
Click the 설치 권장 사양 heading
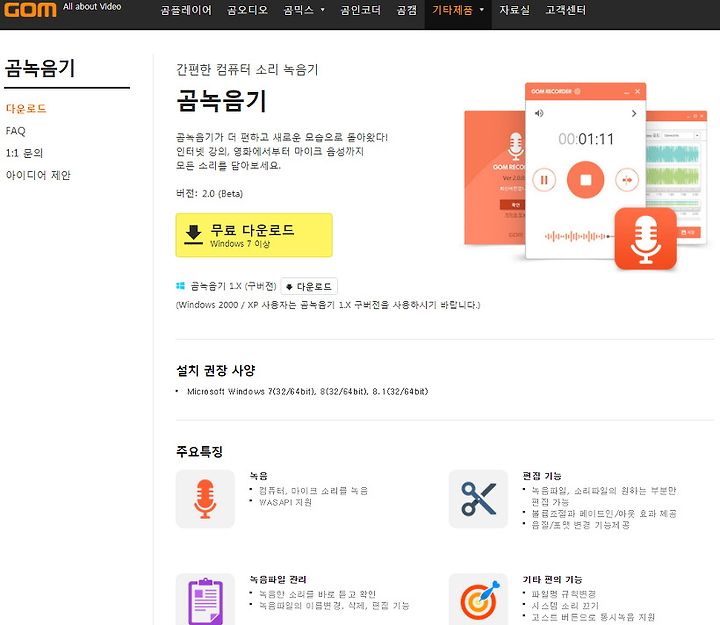216,370
